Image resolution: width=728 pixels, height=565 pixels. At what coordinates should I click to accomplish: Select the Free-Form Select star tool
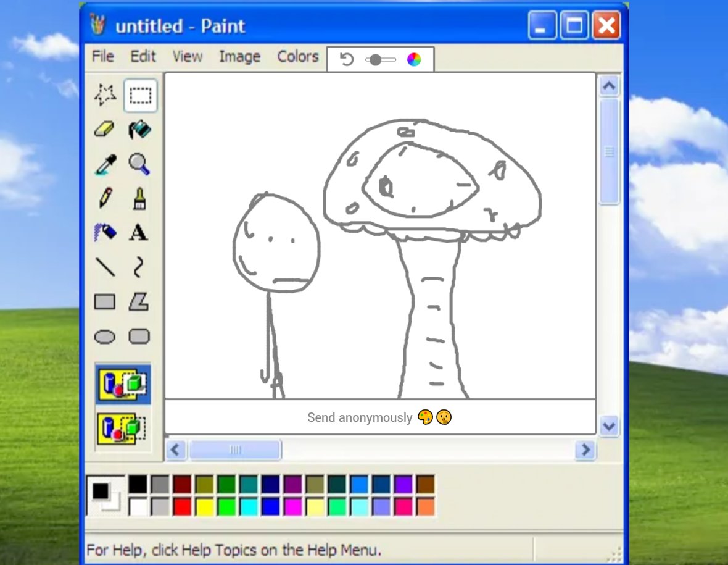(x=105, y=95)
